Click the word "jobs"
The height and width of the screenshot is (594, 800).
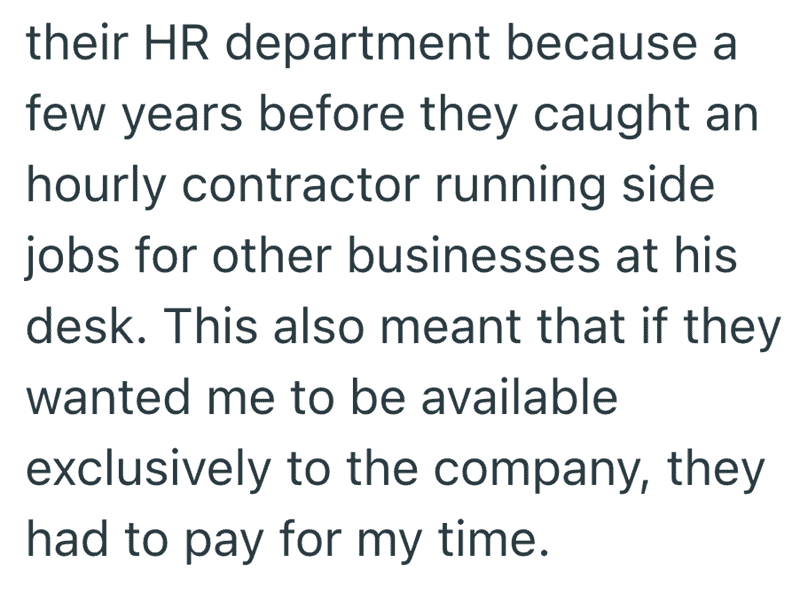pos(72,258)
